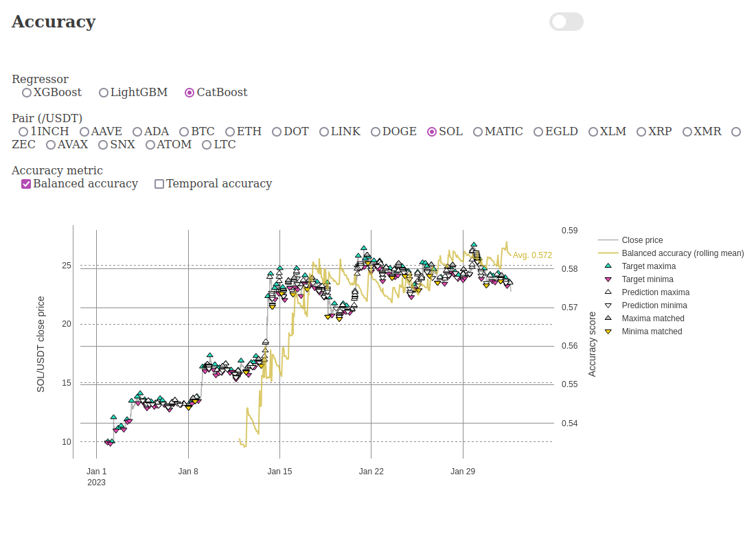Toggle Prediction minima legend marker
The height and width of the screenshot is (545, 756).
(608, 305)
